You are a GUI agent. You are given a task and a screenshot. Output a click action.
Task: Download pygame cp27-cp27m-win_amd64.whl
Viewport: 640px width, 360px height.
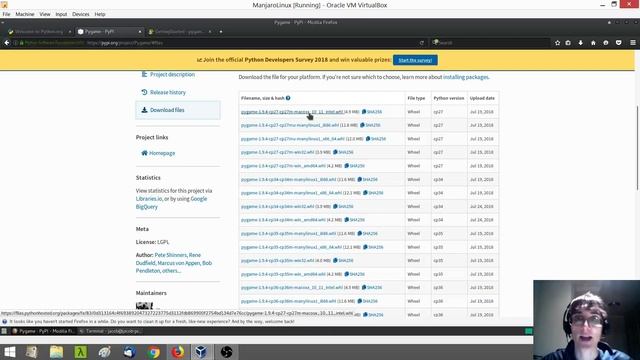coord(283,166)
